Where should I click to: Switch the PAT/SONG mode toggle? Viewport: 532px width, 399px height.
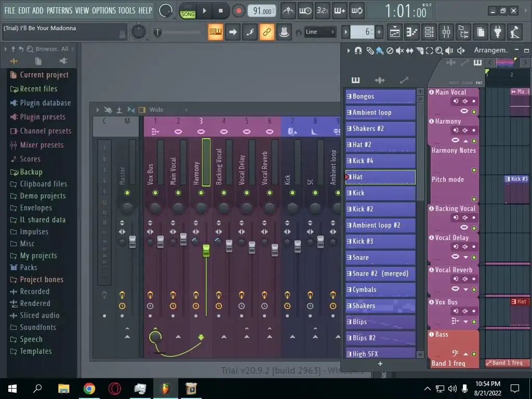188,11
